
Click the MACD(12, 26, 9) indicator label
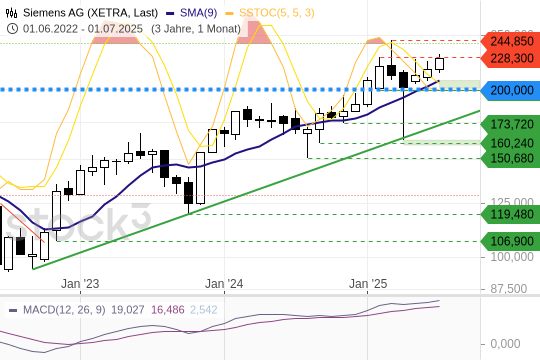pos(64,310)
